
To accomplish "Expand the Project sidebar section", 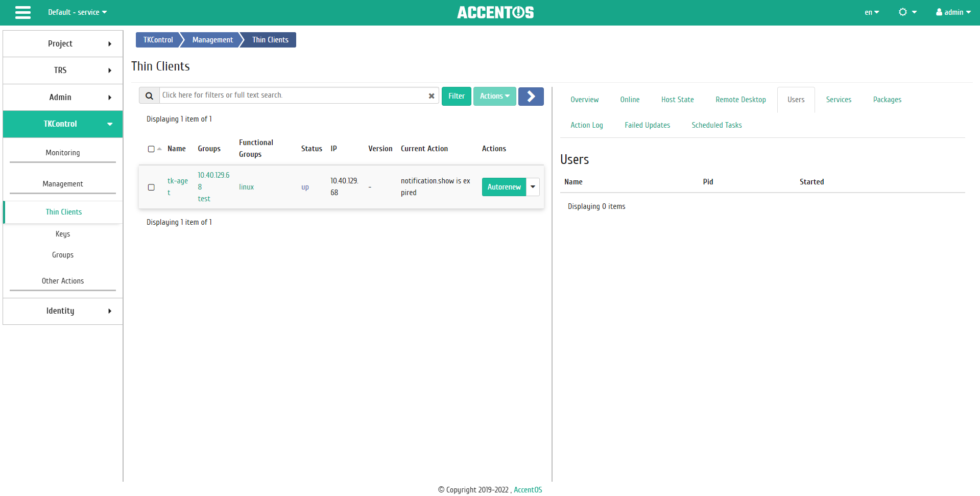I will [x=63, y=44].
